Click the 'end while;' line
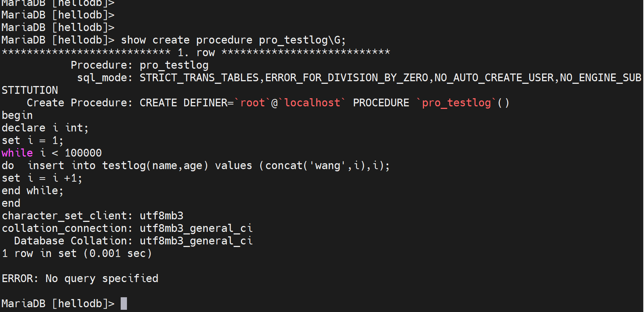644x312 pixels. click(32, 191)
